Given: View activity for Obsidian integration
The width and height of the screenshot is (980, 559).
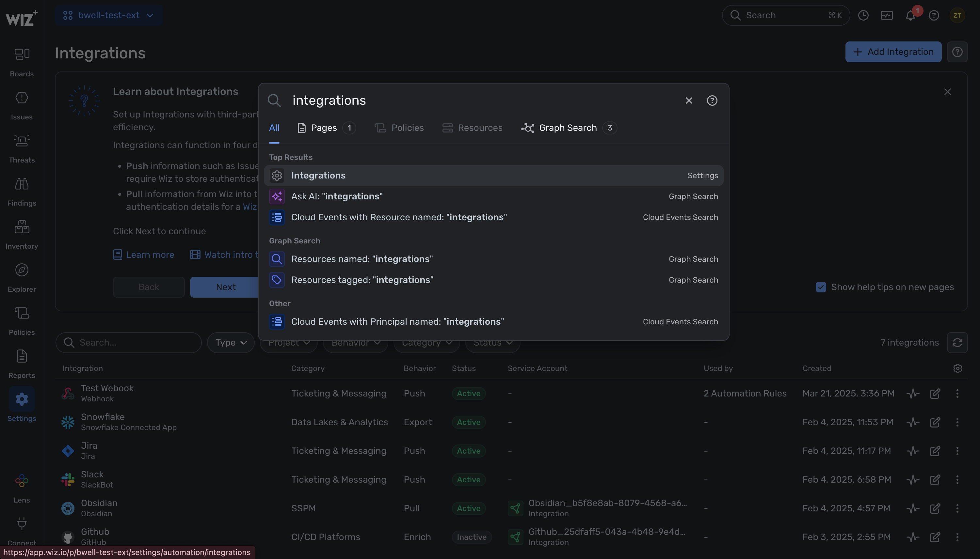Looking at the screenshot, I should (x=913, y=508).
